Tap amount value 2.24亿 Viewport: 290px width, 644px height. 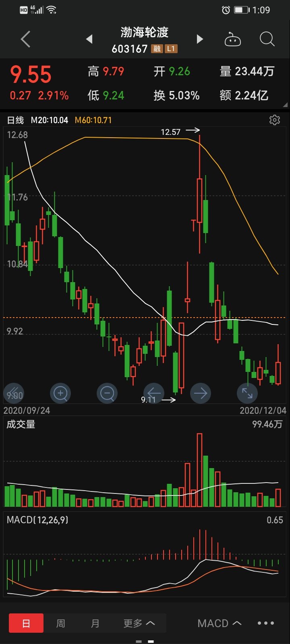click(x=252, y=95)
